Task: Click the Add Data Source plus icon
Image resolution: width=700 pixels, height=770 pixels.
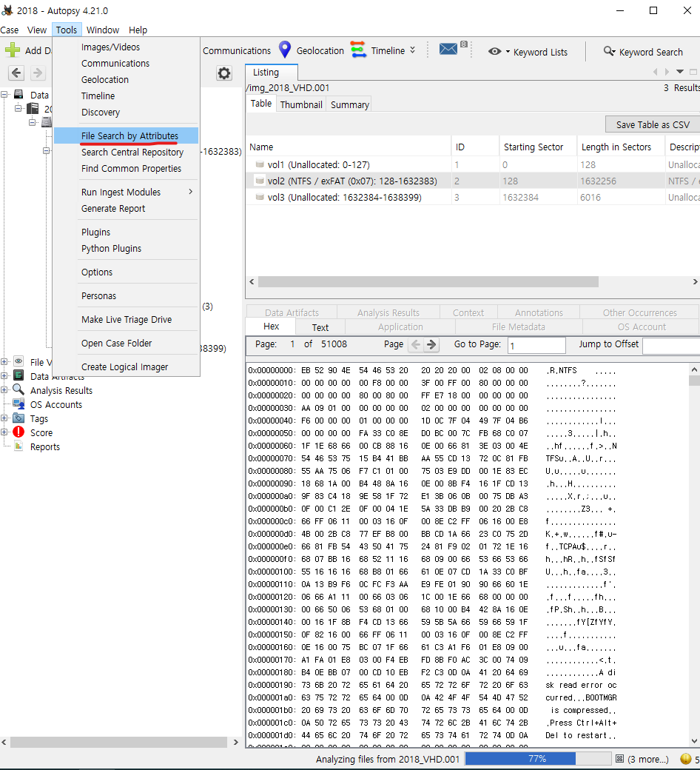Action: pyautogui.click(x=13, y=50)
